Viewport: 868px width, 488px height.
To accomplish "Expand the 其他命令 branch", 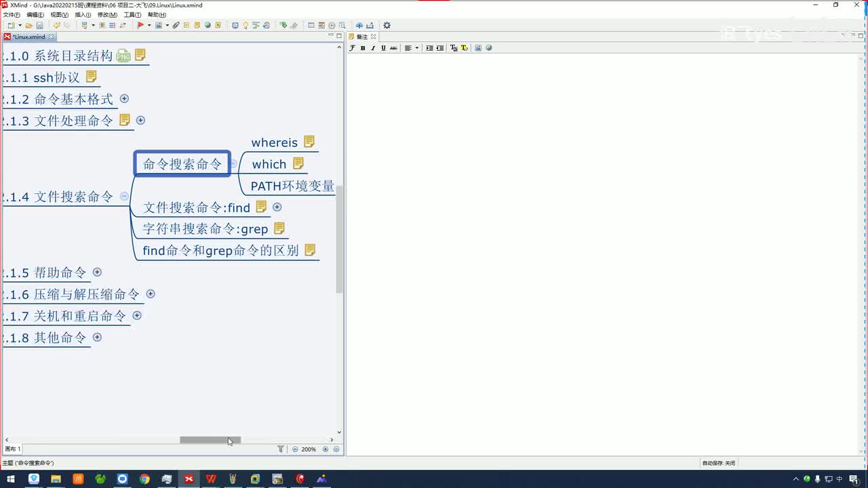I will click(97, 337).
